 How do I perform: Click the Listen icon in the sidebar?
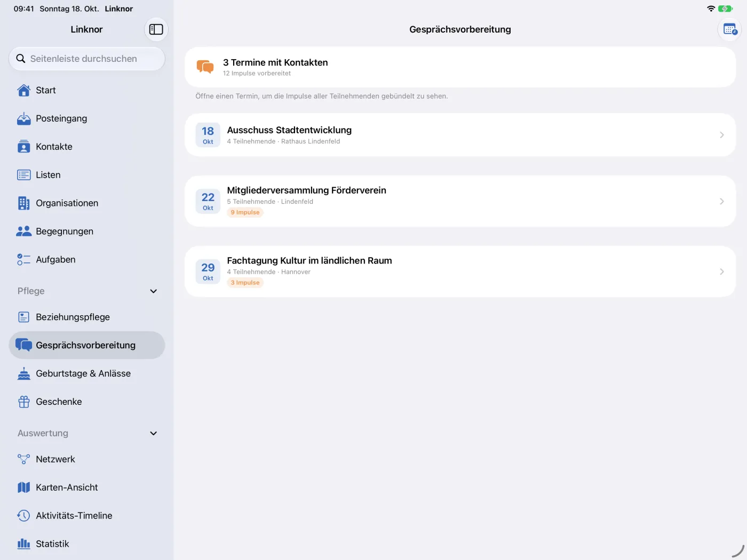[24, 175]
